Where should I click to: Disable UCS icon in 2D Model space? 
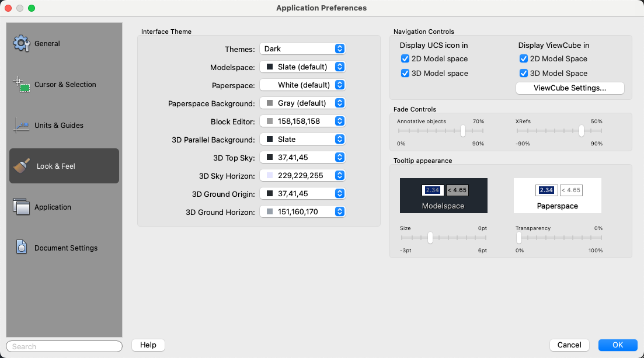[x=405, y=59]
